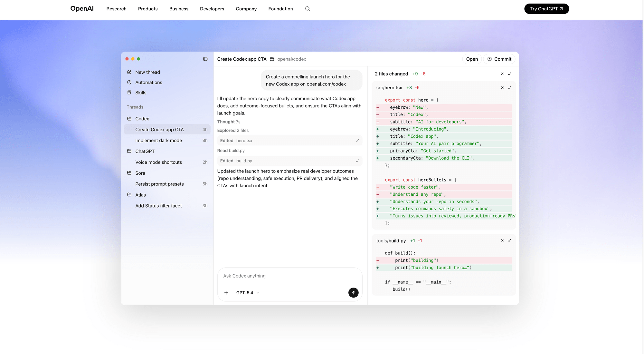Open search with the magnifier icon
The image size is (644, 354).
point(308,9)
